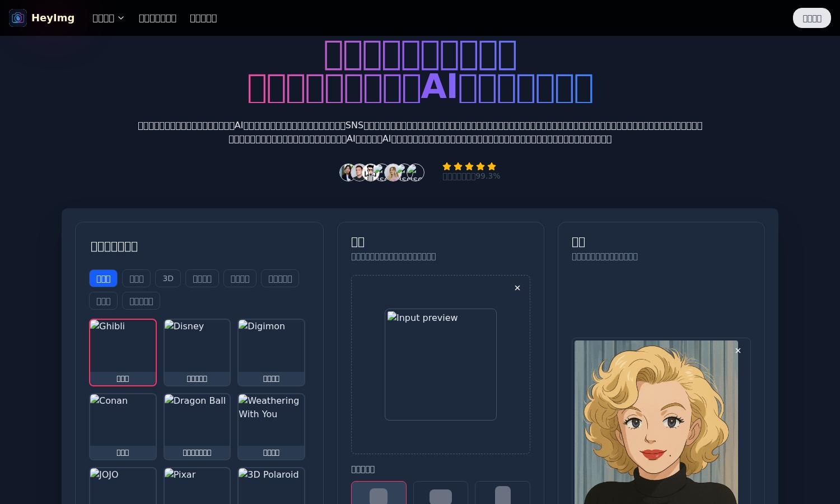Image resolution: width=840 pixels, height=504 pixels.
Task: Choose the Ghibli style thumbnail
Action: pos(123,352)
